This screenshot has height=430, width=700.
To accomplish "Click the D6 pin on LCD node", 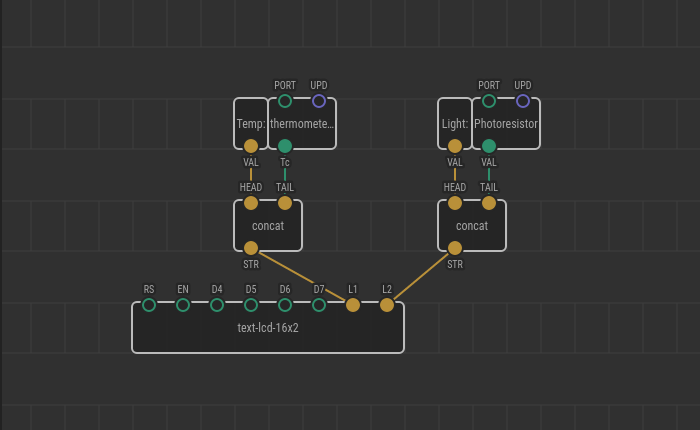I will (x=285, y=305).
